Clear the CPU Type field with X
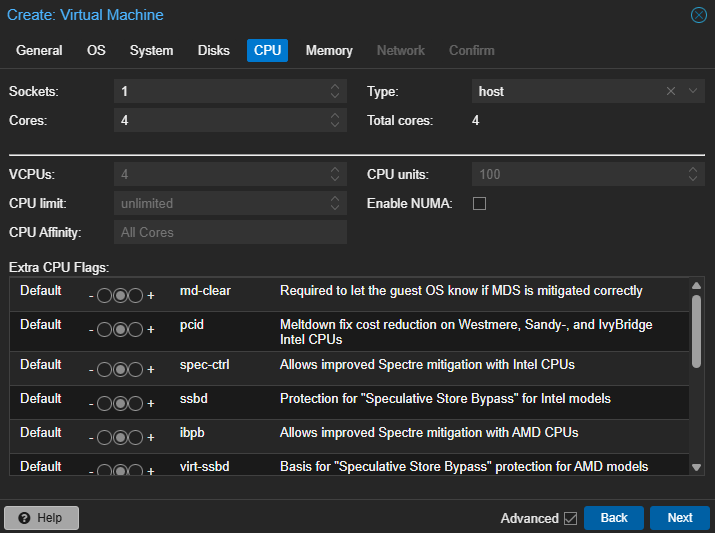The height and width of the screenshot is (533, 715). coord(670,91)
